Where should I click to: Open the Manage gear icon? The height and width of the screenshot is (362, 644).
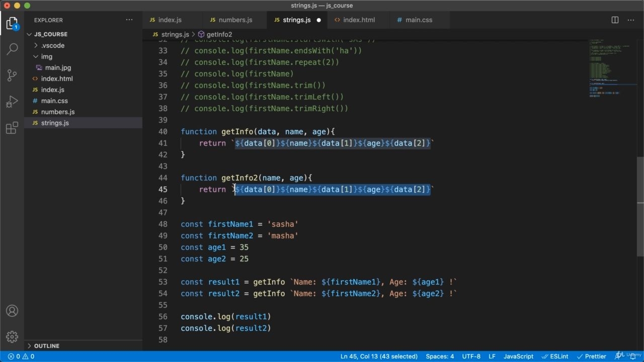point(12,337)
